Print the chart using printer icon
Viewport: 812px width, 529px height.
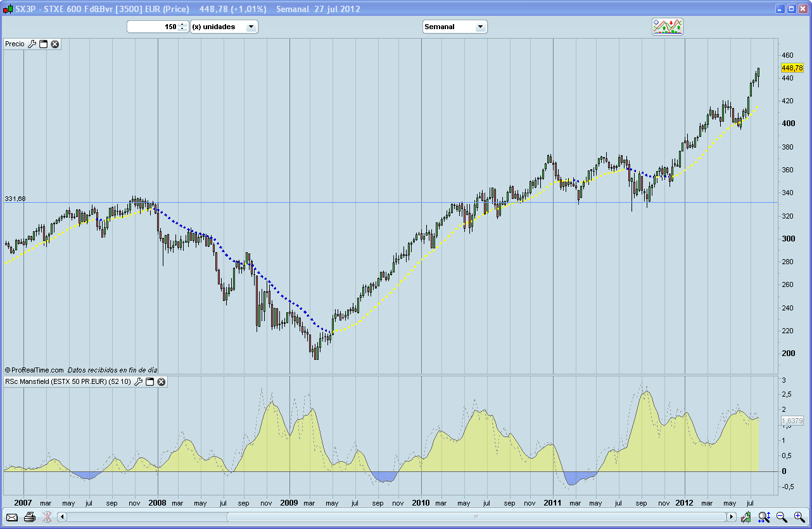(29, 517)
